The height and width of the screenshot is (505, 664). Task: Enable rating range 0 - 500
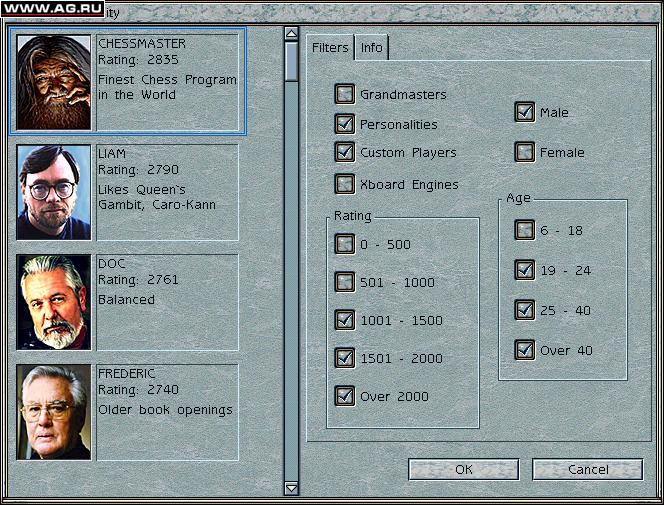pyautogui.click(x=345, y=244)
